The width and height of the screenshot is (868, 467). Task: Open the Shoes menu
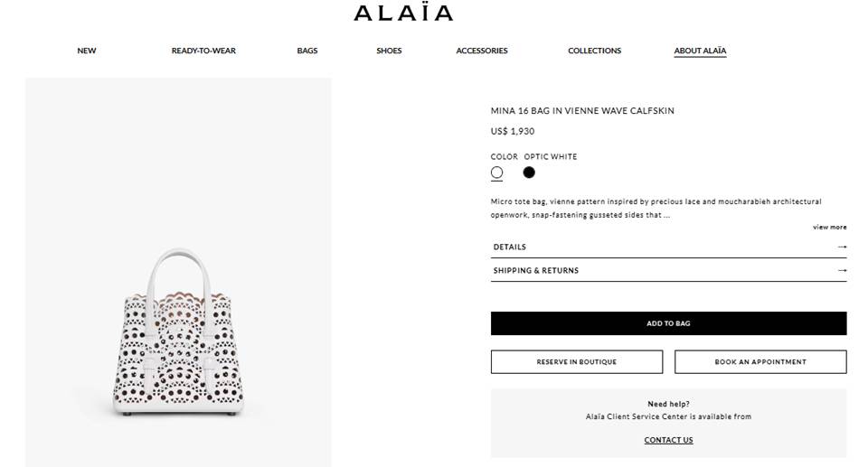click(x=389, y=51)
